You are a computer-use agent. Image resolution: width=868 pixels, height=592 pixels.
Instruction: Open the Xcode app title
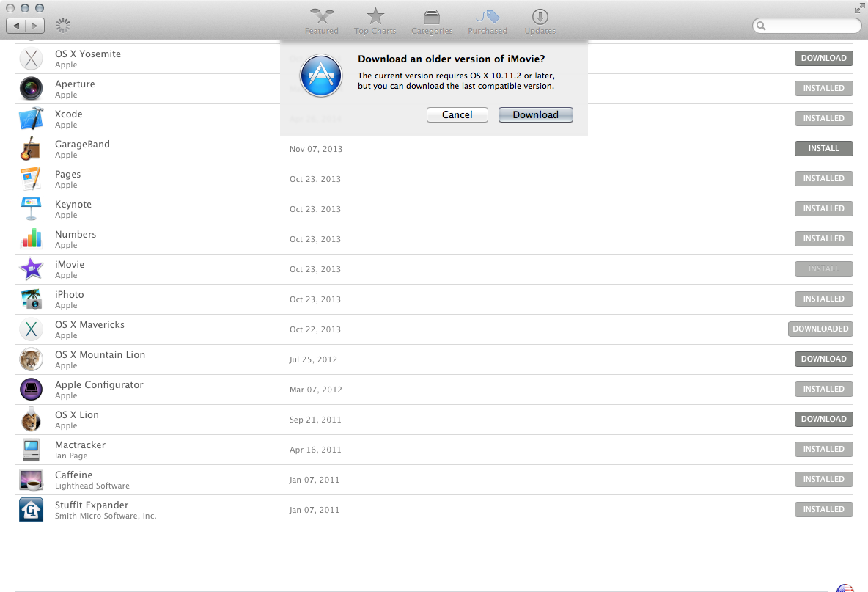click(69, 114)
